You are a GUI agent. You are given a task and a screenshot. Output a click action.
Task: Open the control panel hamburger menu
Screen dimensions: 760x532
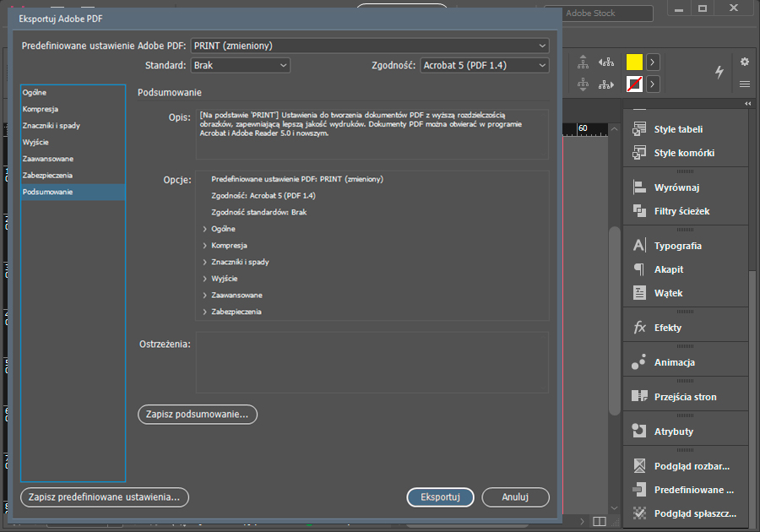pos(745,84)
